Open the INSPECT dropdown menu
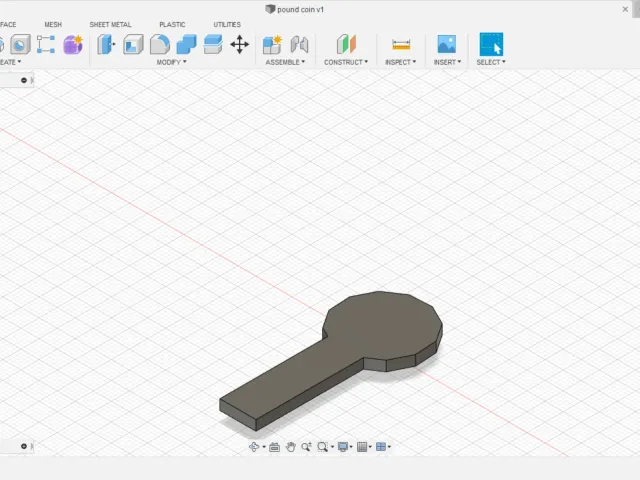 (x=400, y=62)
